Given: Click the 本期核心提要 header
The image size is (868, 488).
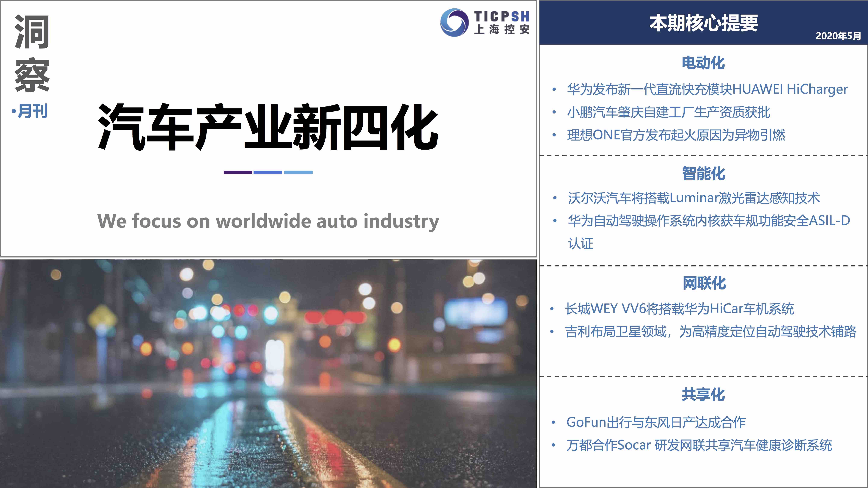Looking at the screenshot, I should [x=703, y=23].
